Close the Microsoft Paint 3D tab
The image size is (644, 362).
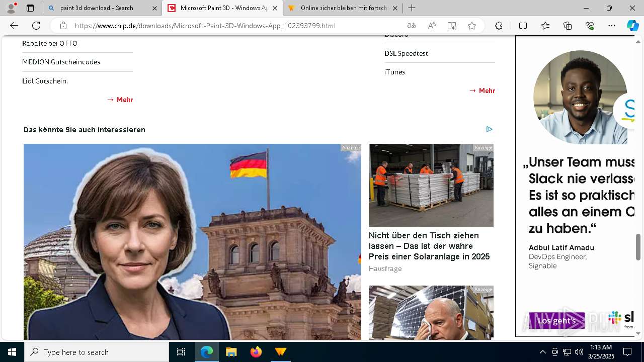(275, 8)
